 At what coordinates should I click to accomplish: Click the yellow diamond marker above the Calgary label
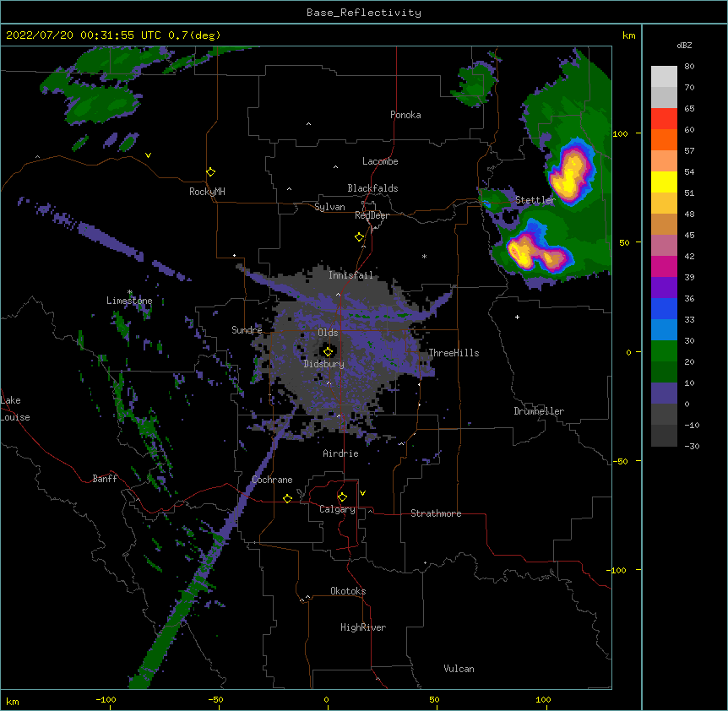click(x=342, y=497)
